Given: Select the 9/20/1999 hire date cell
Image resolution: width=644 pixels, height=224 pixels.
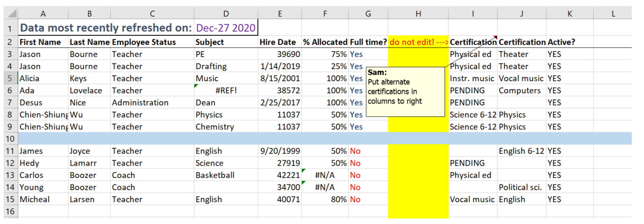Looking at the screenshot, I should pyautogui.click(x=279, y=151).
